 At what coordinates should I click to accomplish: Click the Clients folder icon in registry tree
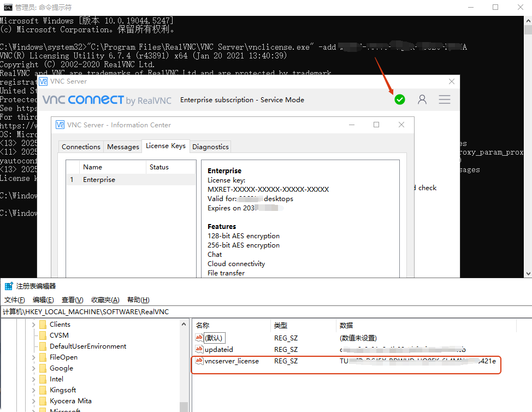pyautogui.click(x=43, y=325)
